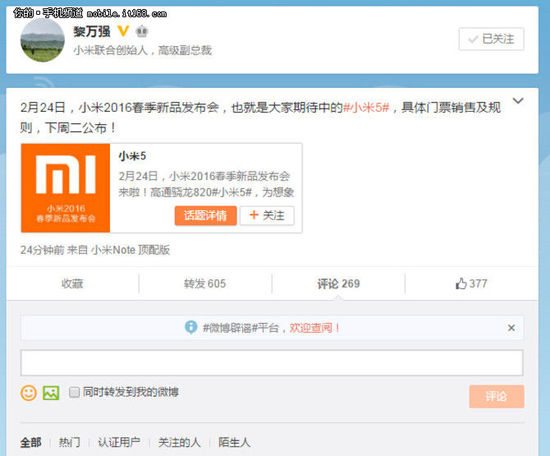Toggle the 已关注 follow status
This screenshot has width=550, height=456.
491,39
